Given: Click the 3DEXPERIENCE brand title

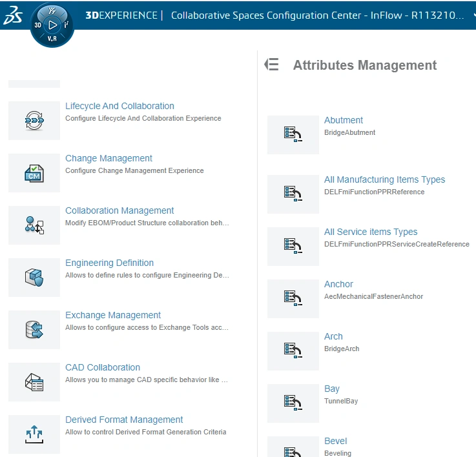Looking at the screenshot, I should 121,15.
